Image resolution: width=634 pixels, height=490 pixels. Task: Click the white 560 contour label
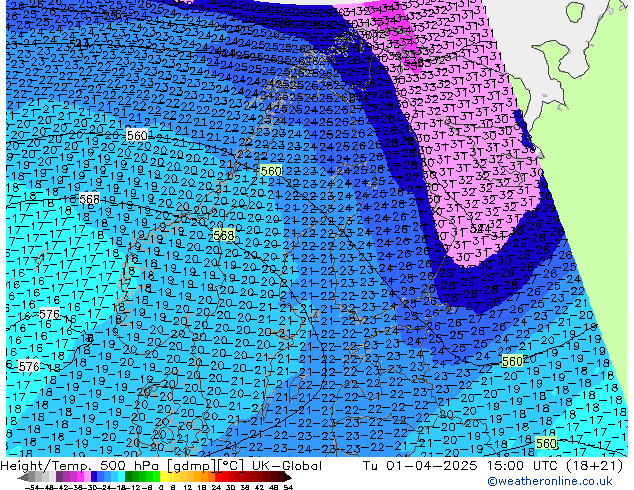[137, 135]
